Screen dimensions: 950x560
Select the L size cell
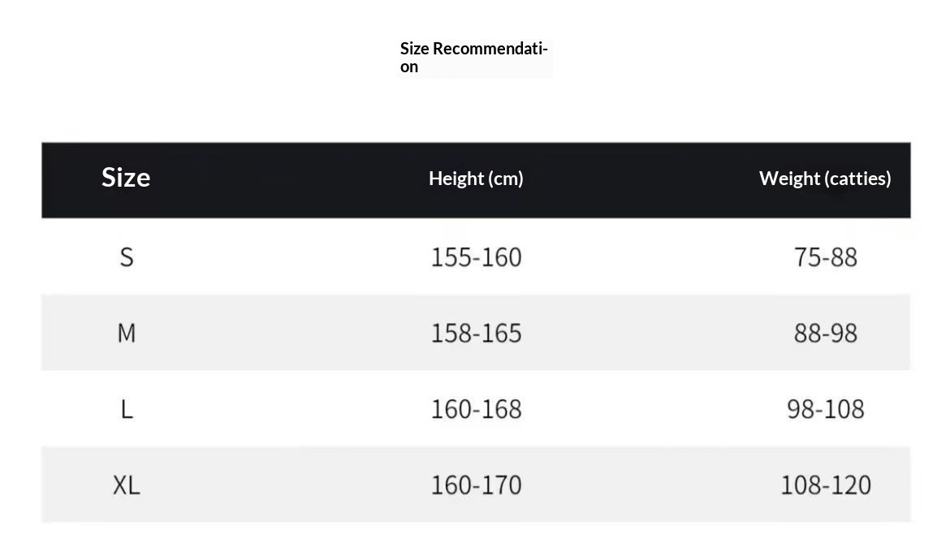tap(127, 409)
